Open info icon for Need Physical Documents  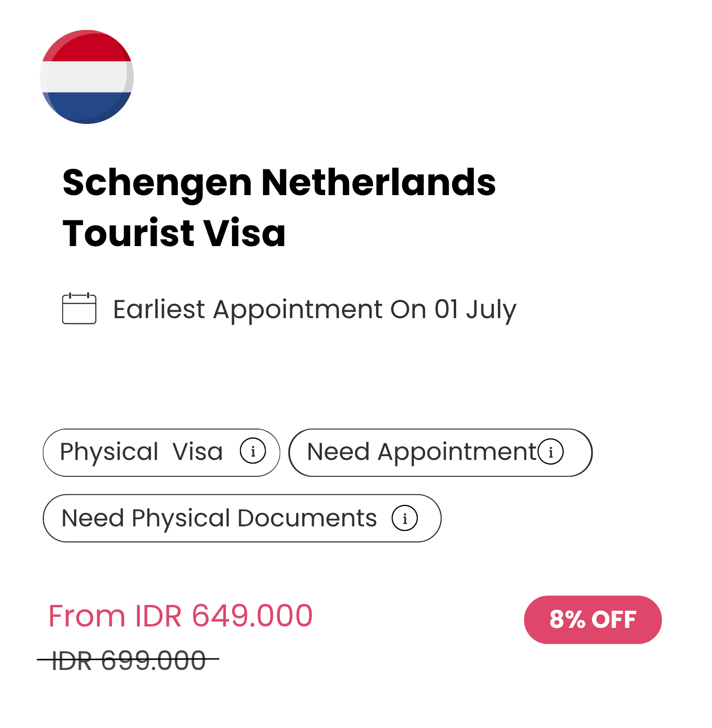pos(405,518)
